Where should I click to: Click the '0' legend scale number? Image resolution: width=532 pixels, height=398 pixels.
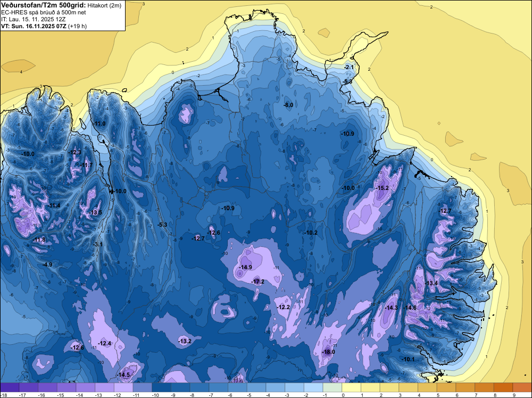coord(343,395)
